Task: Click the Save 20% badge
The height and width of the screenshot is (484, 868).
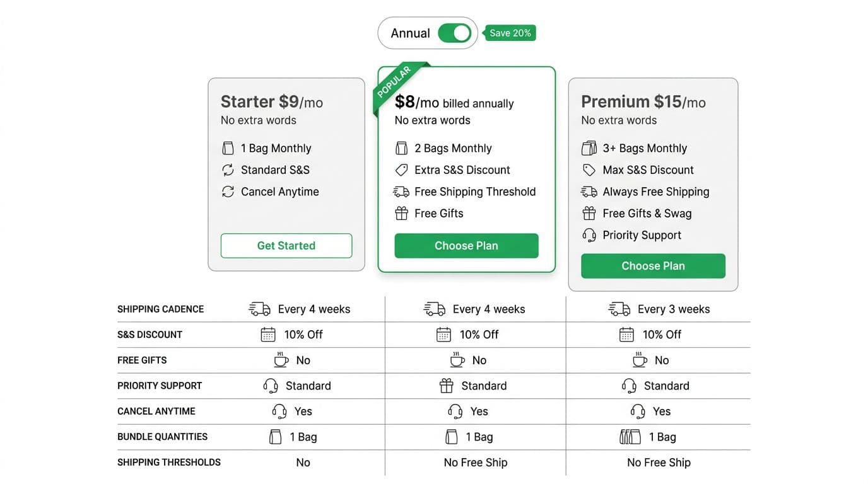Action: pos(510,32)
